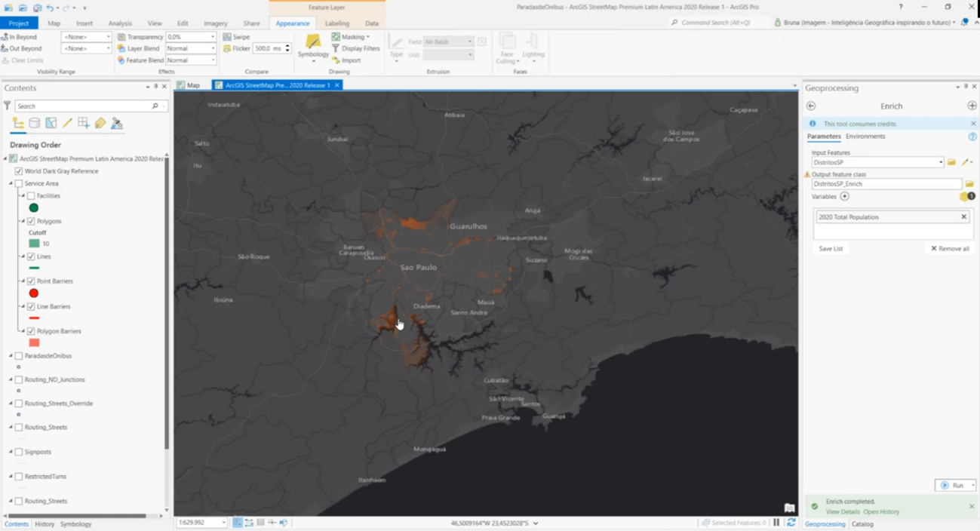Click the List By Snapping icon

(x=84, y=123)
